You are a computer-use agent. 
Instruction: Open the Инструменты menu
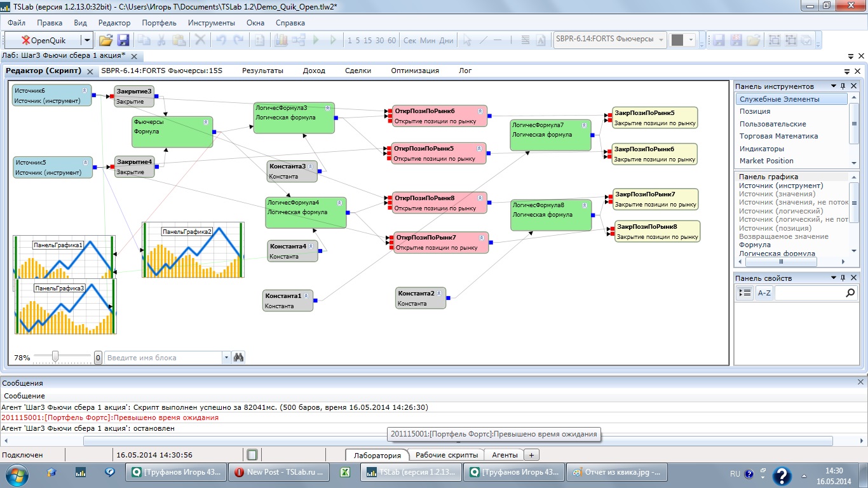tap(211, 23)
